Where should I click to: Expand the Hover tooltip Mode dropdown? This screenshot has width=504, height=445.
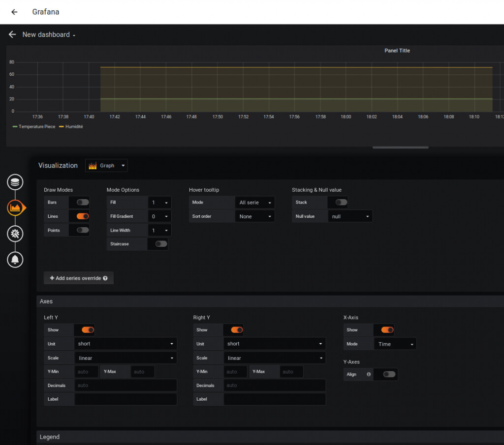(x=254, y=202)
